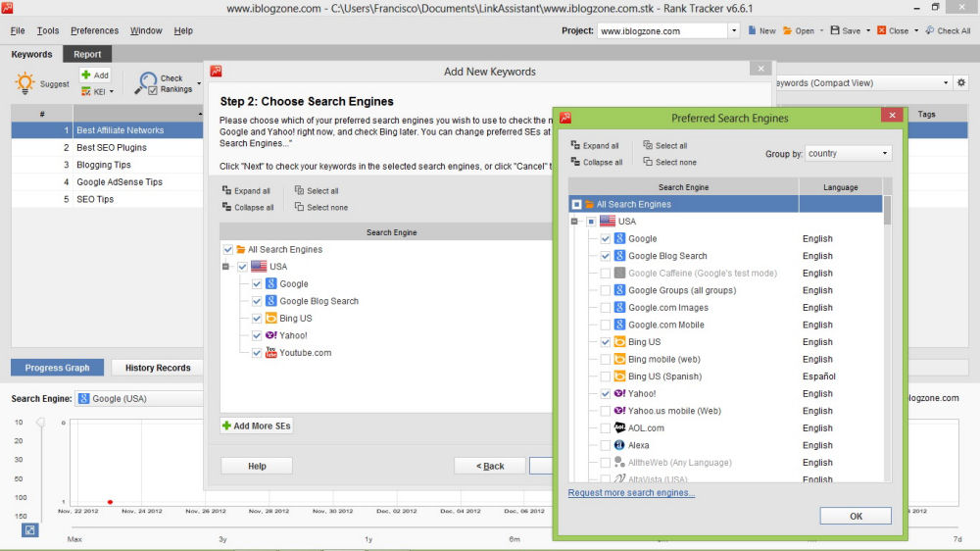Click Select none in Add New Keywords
980x551 pixels.
point(320,207)
